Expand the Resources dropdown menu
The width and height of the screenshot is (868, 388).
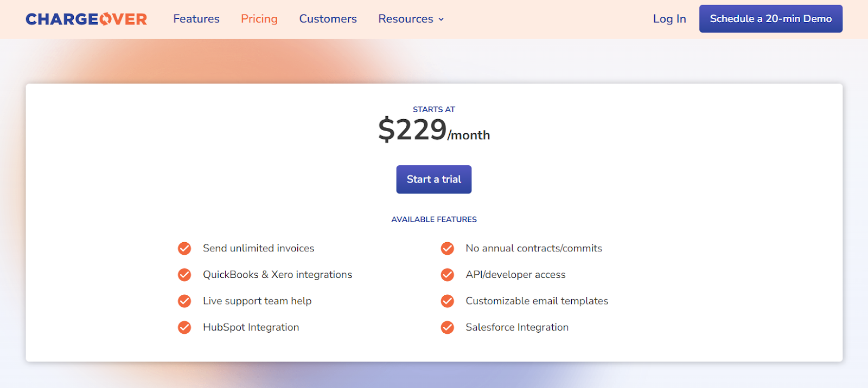(x=411, y=19)
